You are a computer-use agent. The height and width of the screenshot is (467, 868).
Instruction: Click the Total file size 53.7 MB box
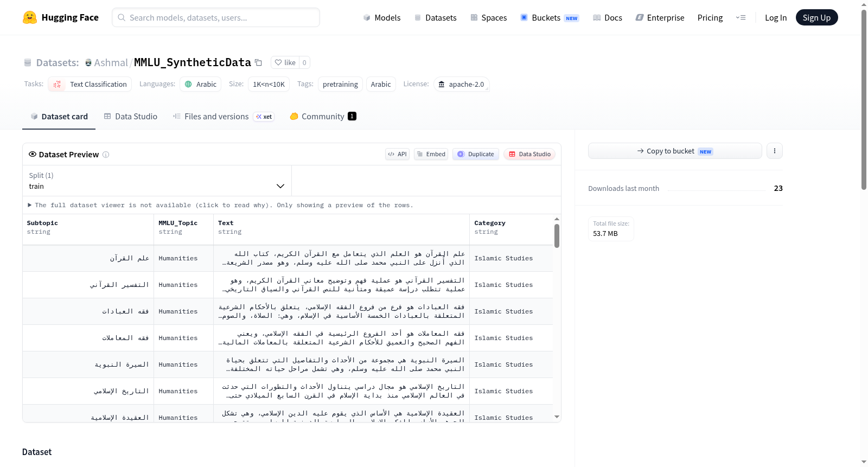click(x=611, y=228)
